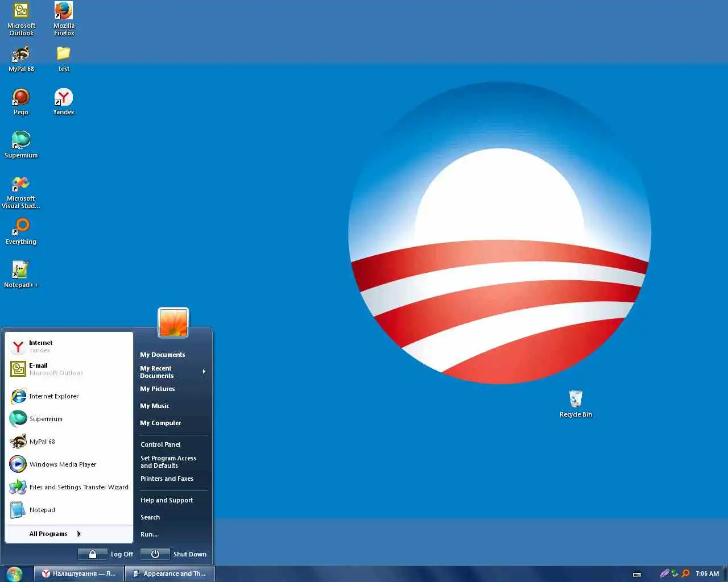Open Mozilla Firefox desktop icon
Image resolution: width=728 pixels, height=582 pixels.
pyautogui.click(x=64, y=19)
